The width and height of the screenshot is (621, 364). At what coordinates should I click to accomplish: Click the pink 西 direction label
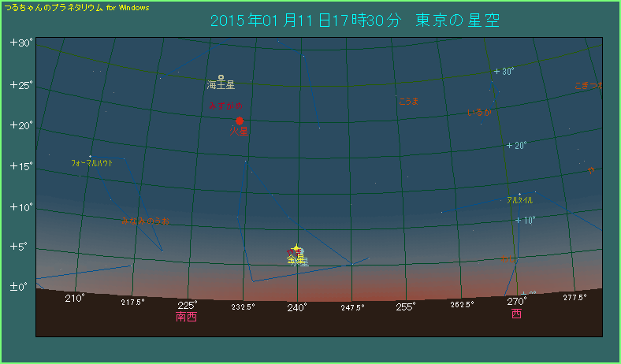pyautogui.click(x=516, y=314)
